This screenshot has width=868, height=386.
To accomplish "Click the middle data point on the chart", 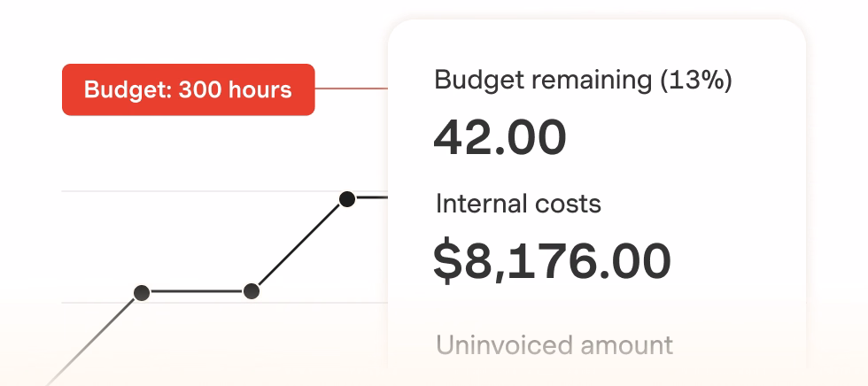I will coord(252,290).
